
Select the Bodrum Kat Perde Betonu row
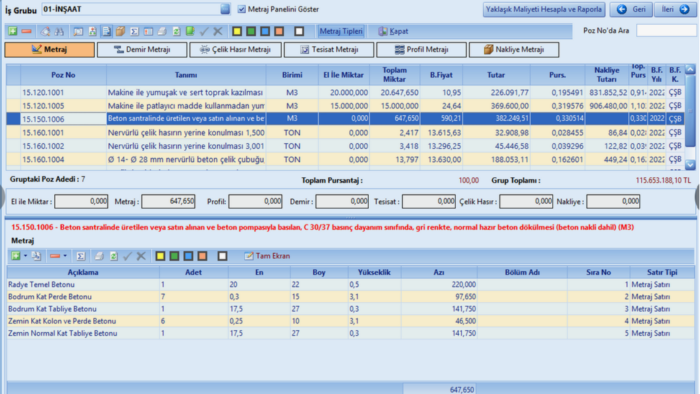350,297
